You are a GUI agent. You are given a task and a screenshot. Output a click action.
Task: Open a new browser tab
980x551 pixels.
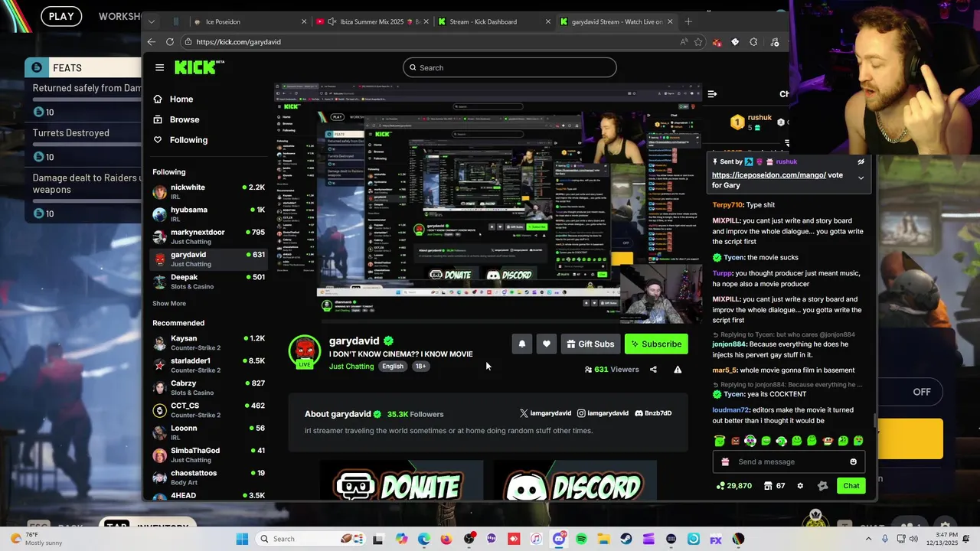click(x=688, y=21)
